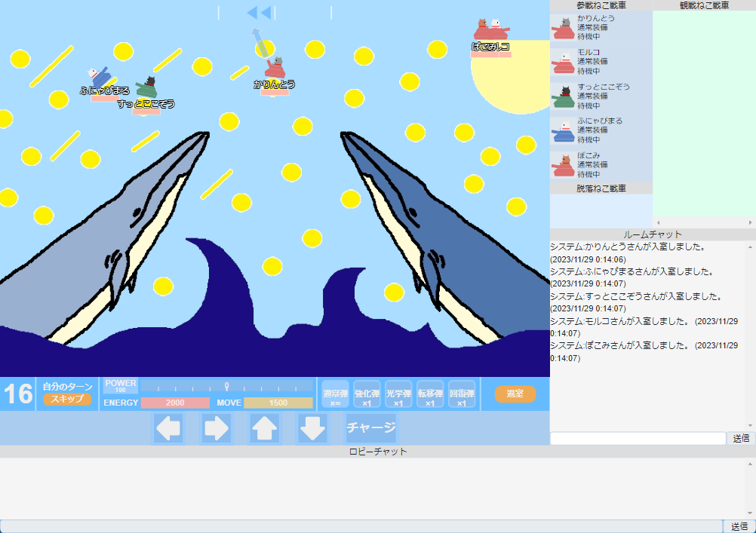The height and width of the screenshot is (533, 756).
Task: Click the down arrow aim button
Action: tap(312, 428)
